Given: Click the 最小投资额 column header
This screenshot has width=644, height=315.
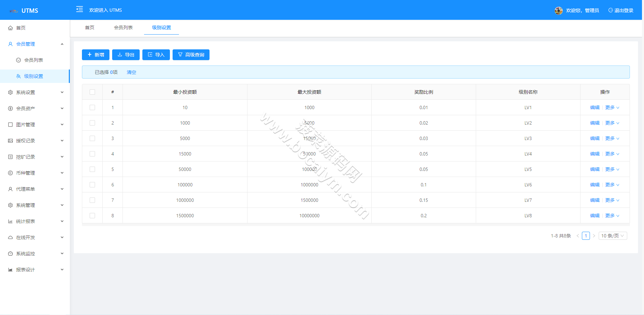Looking at the screenshot, I should point(185,92).
